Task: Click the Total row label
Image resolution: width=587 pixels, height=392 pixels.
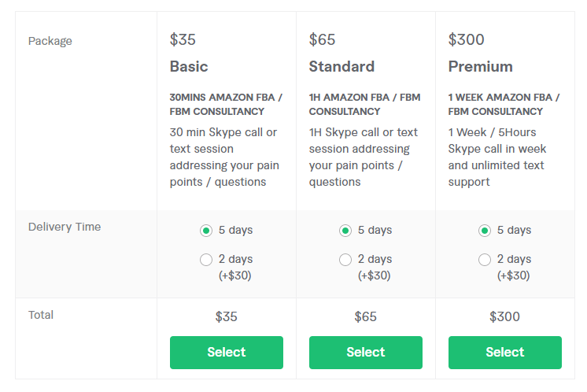Action: 41,315
